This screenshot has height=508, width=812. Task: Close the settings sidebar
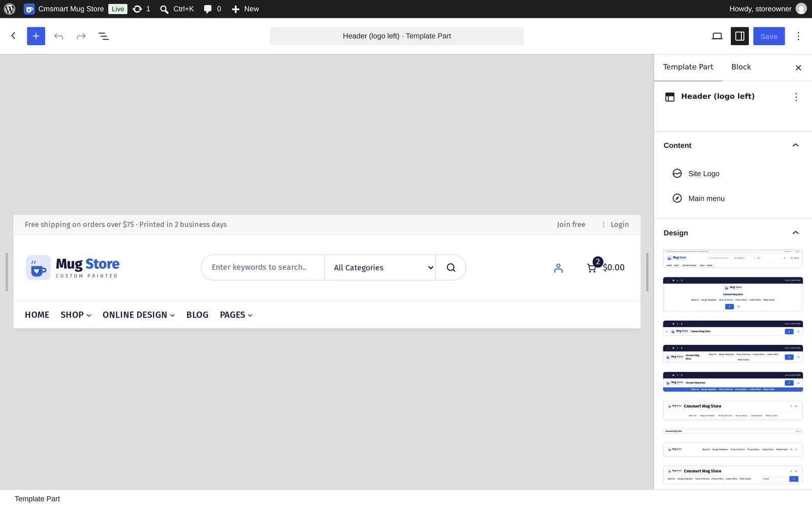pyautogui.click(x=798, y=68)
